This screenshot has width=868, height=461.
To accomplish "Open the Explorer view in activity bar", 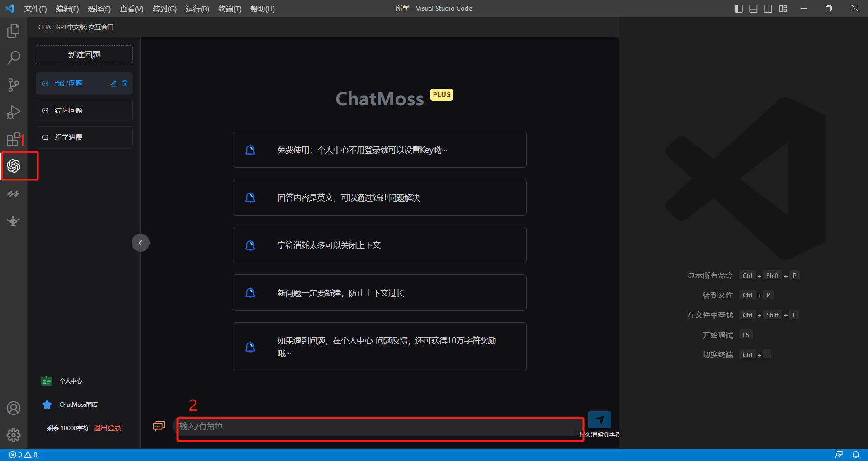I will [x=14, y=31].
